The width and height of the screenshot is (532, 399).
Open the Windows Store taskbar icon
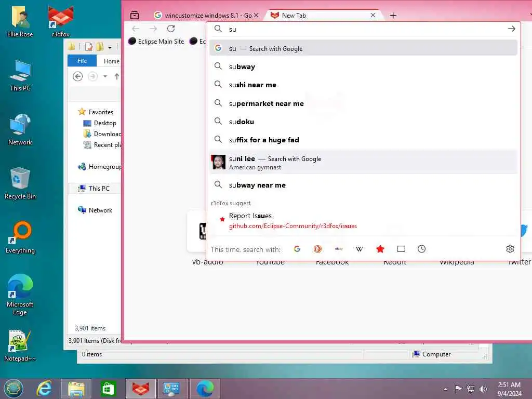pos(108,389)
